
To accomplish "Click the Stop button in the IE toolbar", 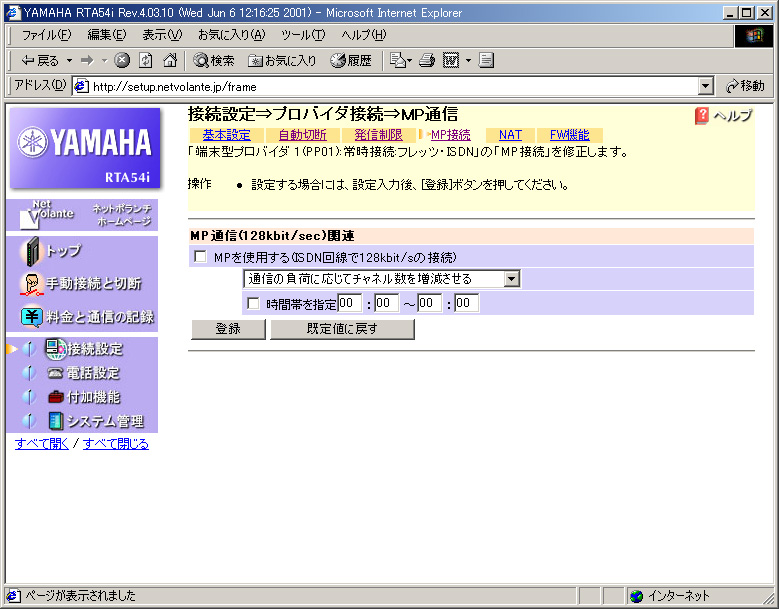I will tap(122, 60).
